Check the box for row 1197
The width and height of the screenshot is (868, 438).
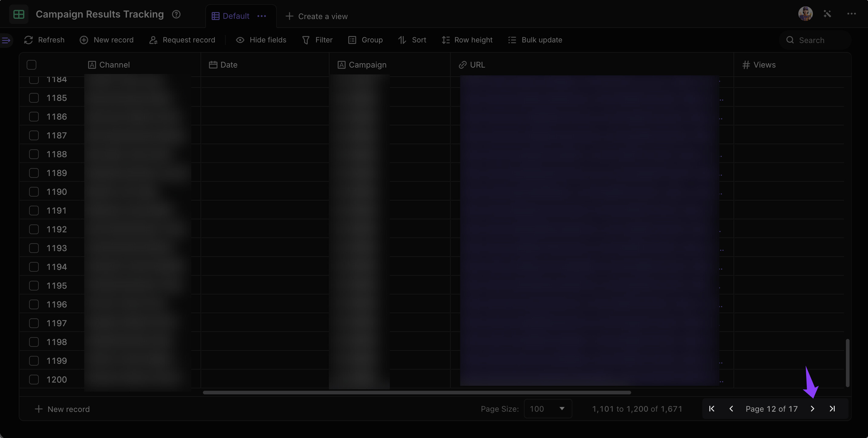click(x=34, y=323)
